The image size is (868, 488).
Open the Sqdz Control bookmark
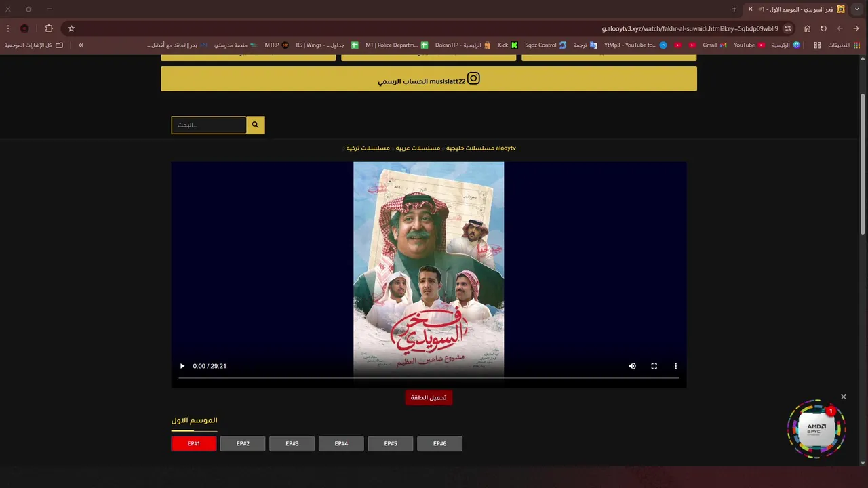tap(546, 45)
